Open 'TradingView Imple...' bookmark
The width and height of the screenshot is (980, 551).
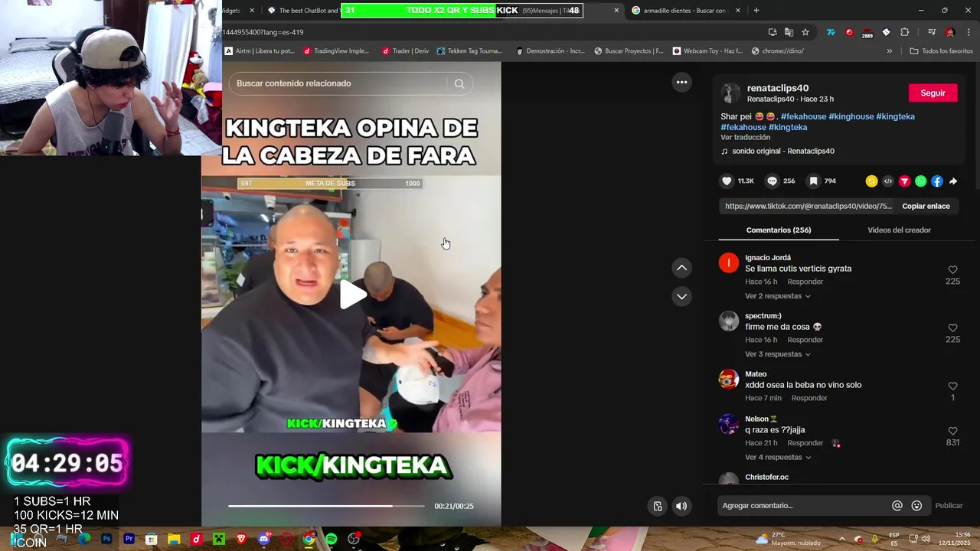(x=335, y=51)
